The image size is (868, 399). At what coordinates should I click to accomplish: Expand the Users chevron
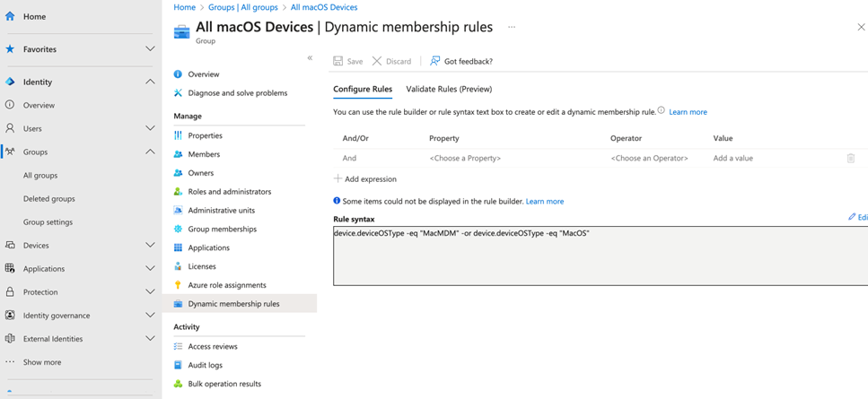150,128
